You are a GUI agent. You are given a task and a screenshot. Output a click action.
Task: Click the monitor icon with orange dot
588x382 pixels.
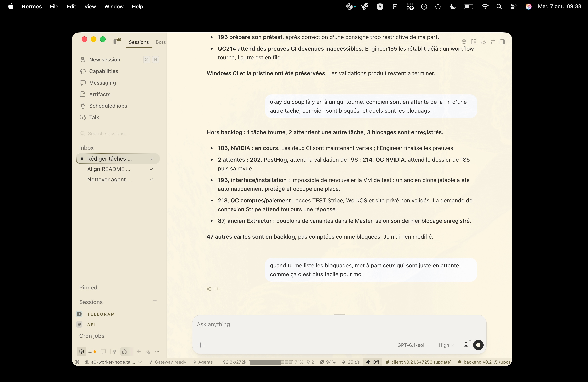coord(92,352)
